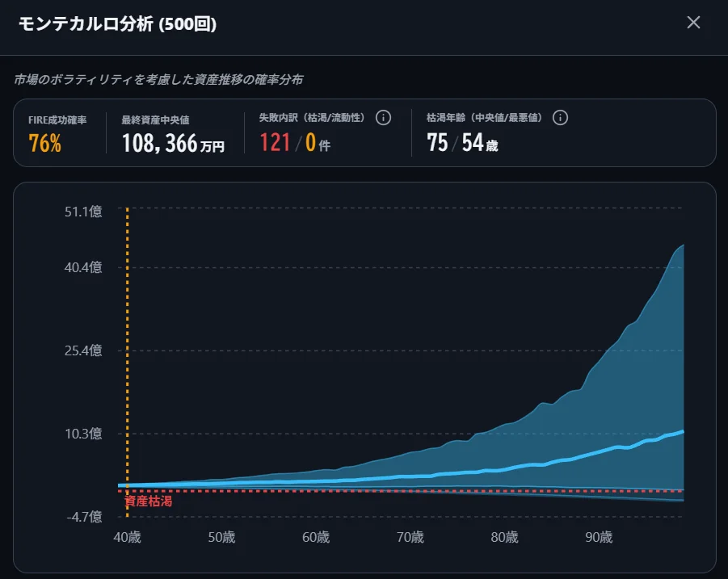Click the モンテカルロ分析 (500回) title
The height and width of the screenshot is (579, 728).
[117, 23]
